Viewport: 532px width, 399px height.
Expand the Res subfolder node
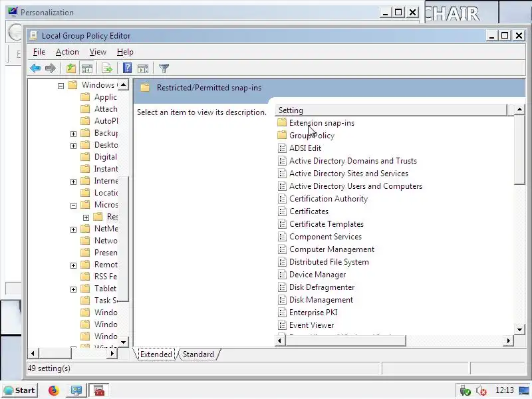pos(86,217)
